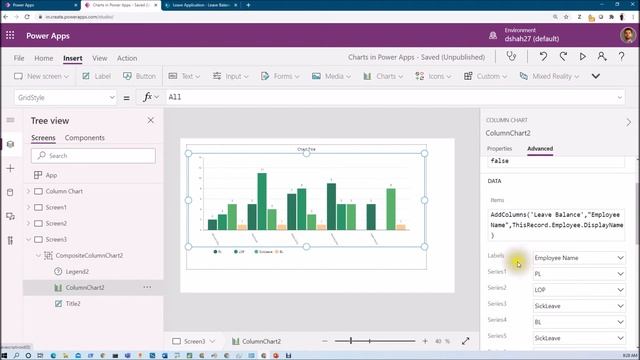Click the notifications bell icon
This screenshot has height=360, width=640.
point(493,36)
